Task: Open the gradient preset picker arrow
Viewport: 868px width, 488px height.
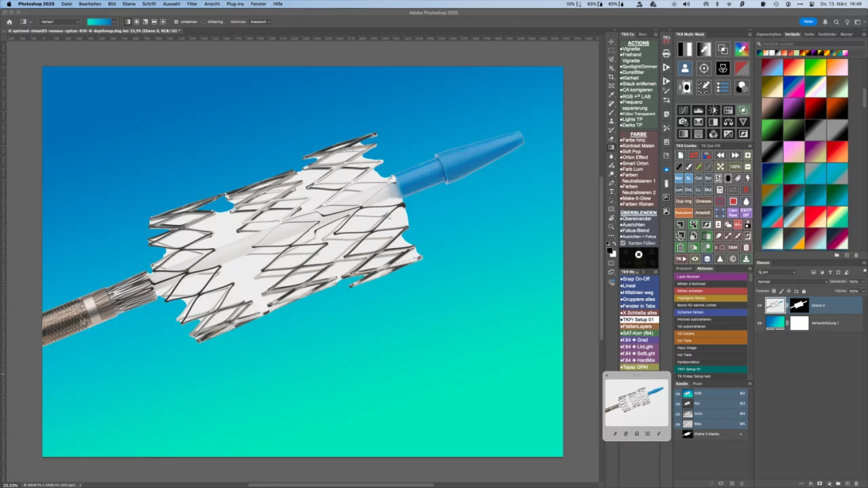Action: point(113,22)
